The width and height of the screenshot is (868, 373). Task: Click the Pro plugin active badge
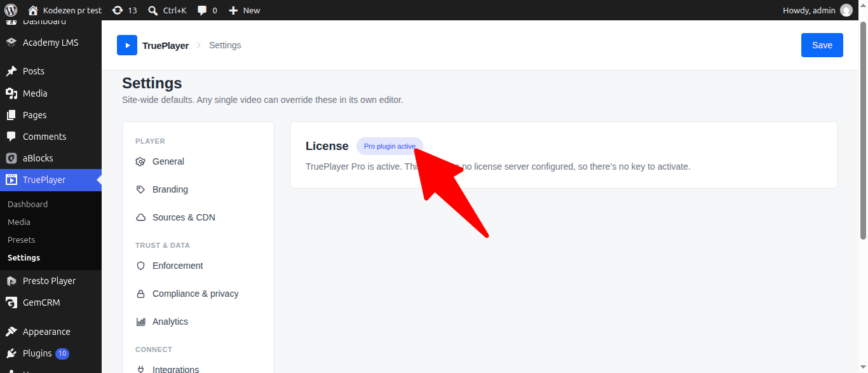390,146
